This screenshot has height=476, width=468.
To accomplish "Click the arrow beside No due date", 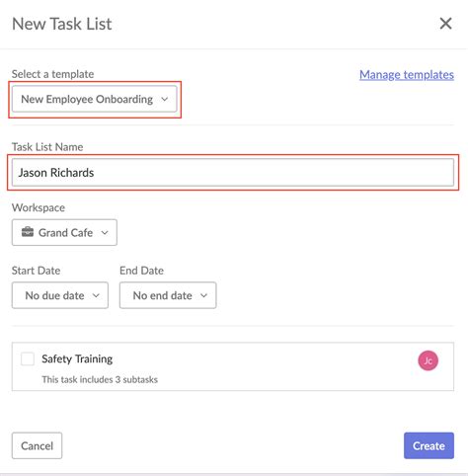I will [x=96, y=295].
